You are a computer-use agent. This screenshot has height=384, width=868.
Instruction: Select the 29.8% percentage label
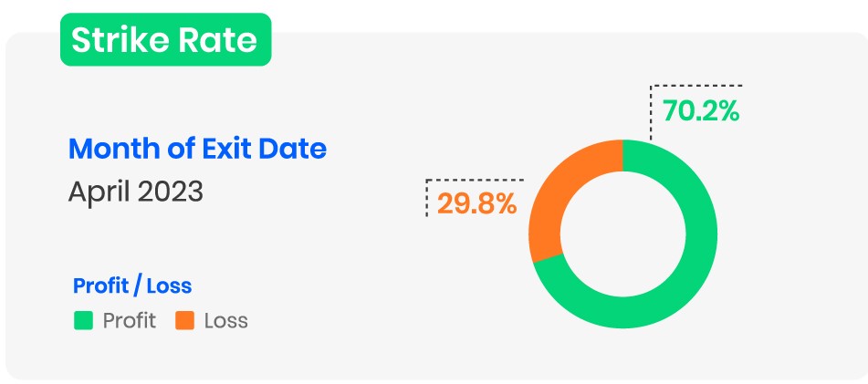[477, 202]
